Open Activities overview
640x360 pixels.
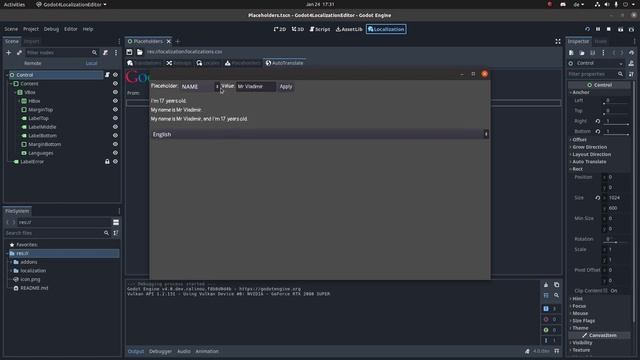[14, 4]
